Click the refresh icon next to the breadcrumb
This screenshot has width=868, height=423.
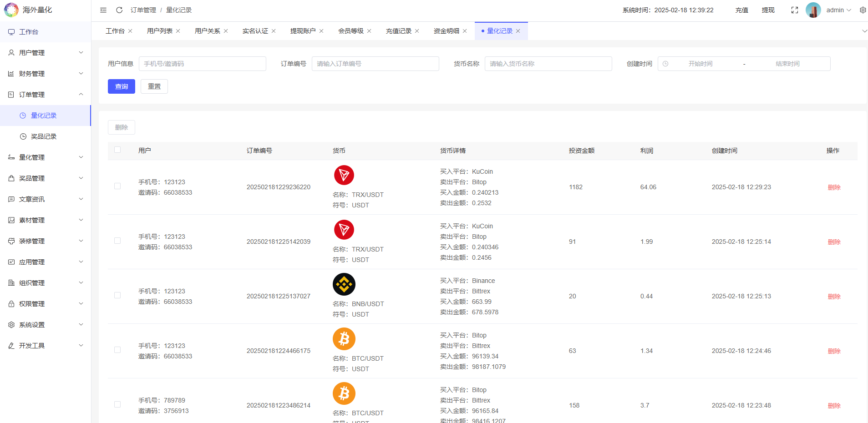[x=119, y=10]
